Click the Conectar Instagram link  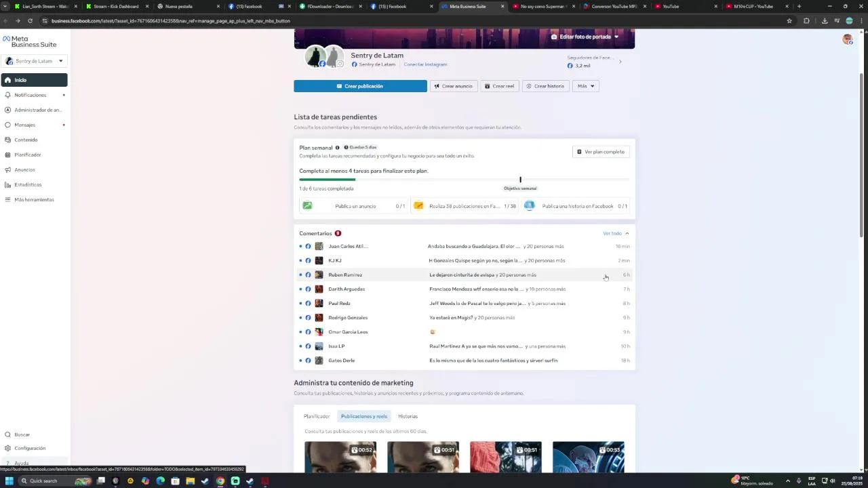(x=425, y=64)
